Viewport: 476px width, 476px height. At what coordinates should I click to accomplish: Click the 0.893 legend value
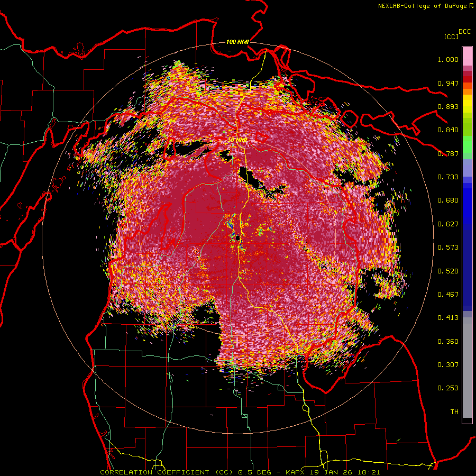coord(448,106)
